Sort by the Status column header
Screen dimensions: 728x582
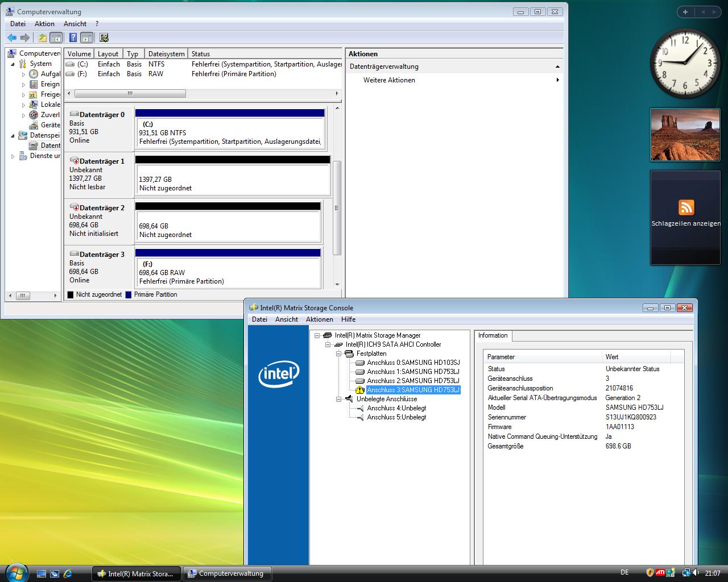coord(264,54)
